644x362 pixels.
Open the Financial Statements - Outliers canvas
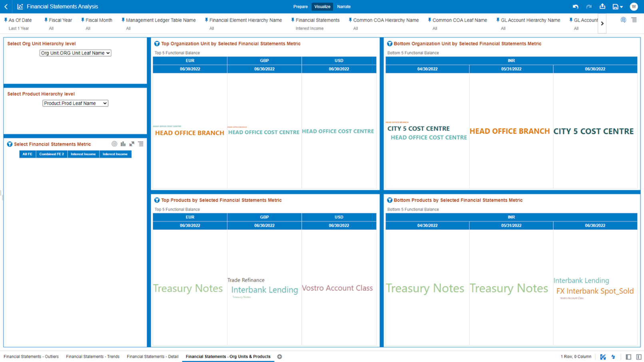[31, 356]
